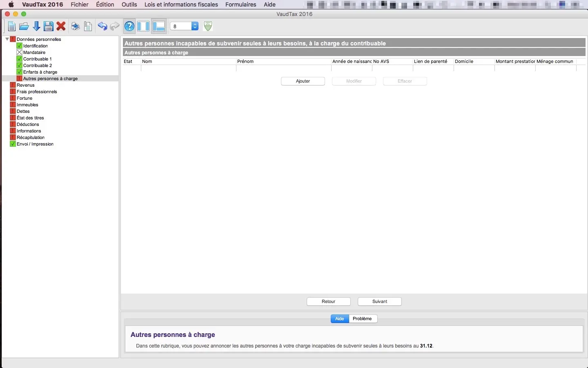The width and height of the screenshot is (588, 368).
Task: Collapse the Données personnelles tree node
Action: click(7, 39)
